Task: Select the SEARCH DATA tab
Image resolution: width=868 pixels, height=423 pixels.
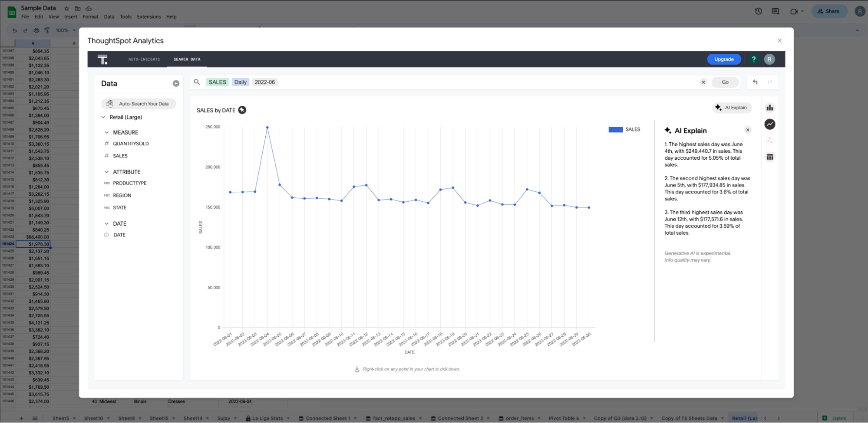Action: [187, 59]
